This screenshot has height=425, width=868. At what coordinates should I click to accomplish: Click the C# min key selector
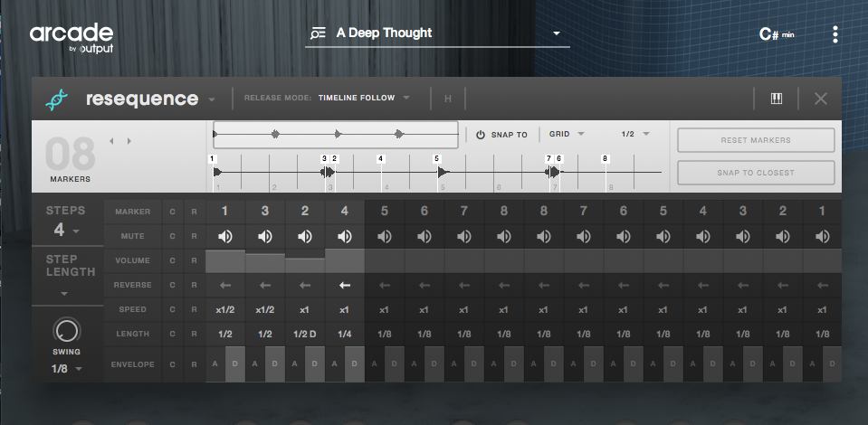click(x=777, y=34)
